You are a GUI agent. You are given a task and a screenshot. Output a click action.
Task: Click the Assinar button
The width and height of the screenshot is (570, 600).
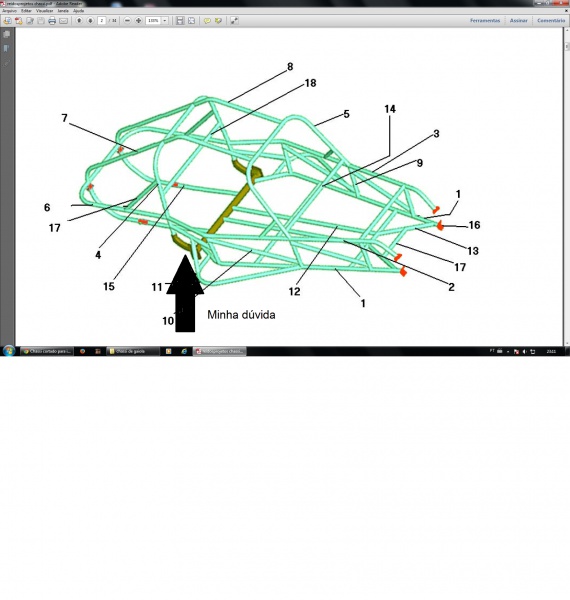click(518, 21)
